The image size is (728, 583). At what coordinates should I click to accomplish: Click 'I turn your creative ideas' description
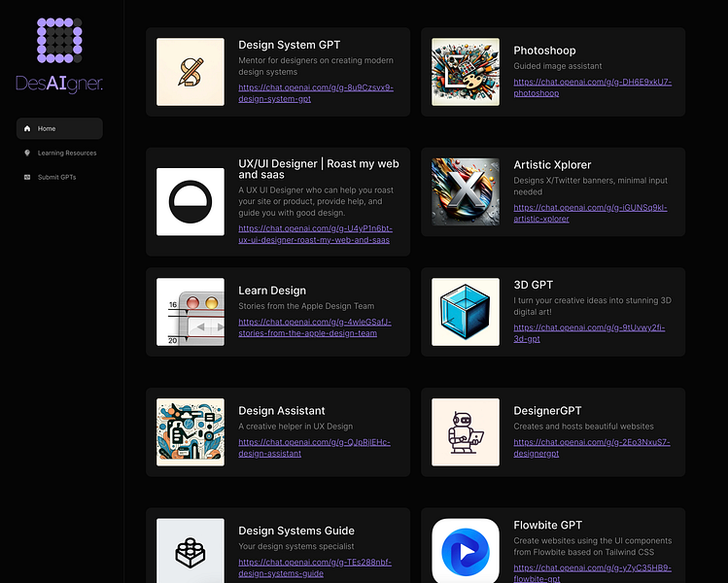pyautogui.click(x=593, y=306)
